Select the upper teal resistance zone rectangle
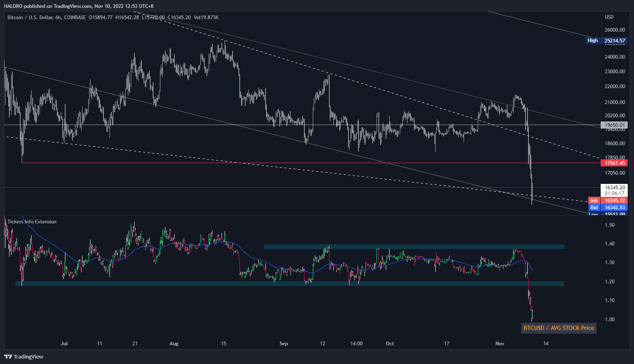The width and height of the screenshot is (634, 364). pos(414,247)
